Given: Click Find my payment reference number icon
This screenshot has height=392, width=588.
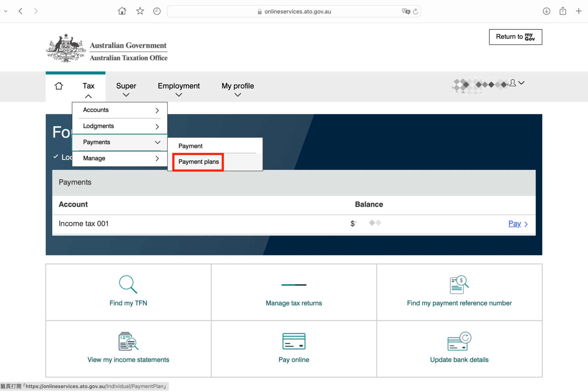Looking at the screenshot, I should click(459, 285).
